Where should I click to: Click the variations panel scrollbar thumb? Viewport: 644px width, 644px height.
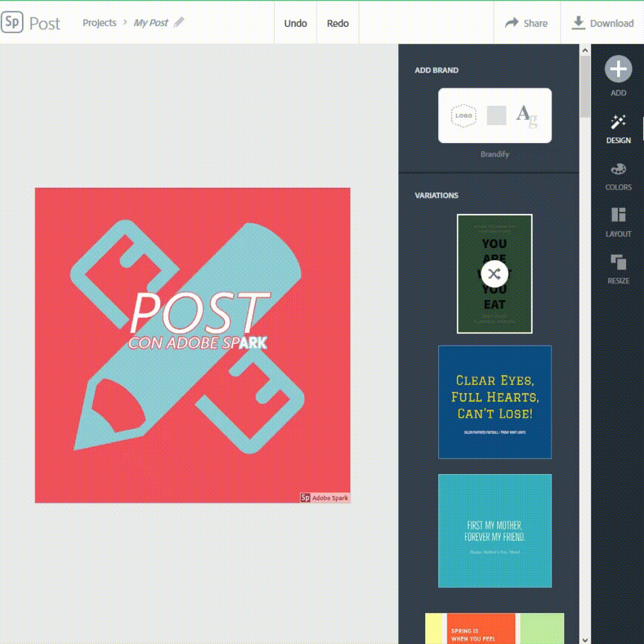click(x=585, y=86)
